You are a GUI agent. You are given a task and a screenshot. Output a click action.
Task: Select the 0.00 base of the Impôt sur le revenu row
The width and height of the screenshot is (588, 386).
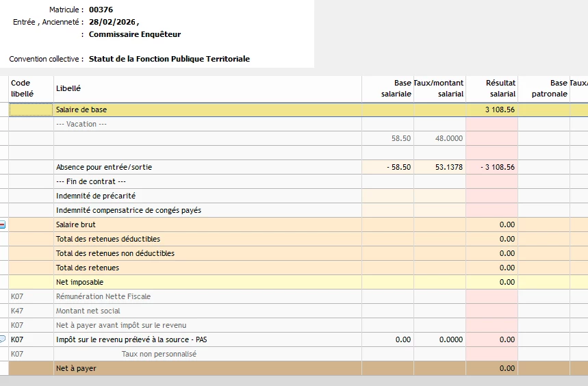[403, 339]
